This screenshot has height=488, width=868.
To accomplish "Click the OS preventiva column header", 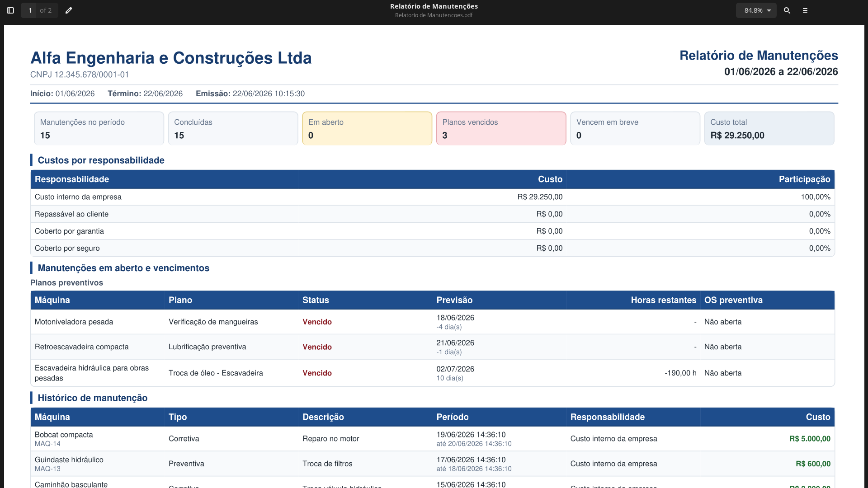I will [733, 300].
